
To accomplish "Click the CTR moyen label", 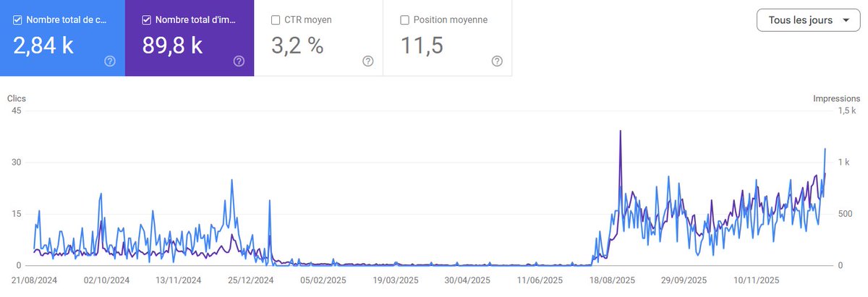I will tap(308, 20).
